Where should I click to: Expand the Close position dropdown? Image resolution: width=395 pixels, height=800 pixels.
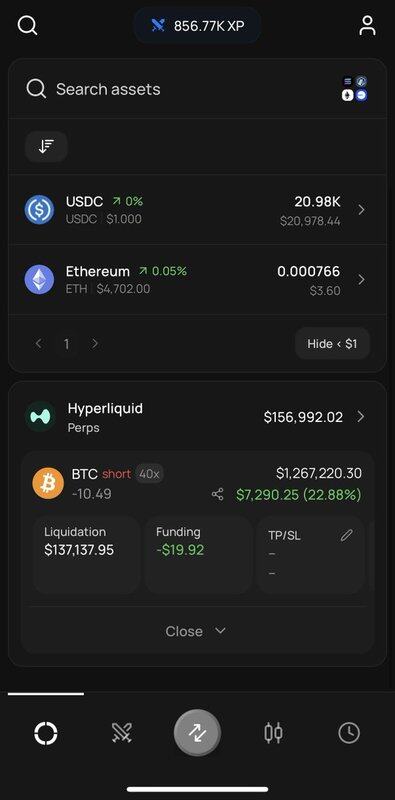point(196,631)
